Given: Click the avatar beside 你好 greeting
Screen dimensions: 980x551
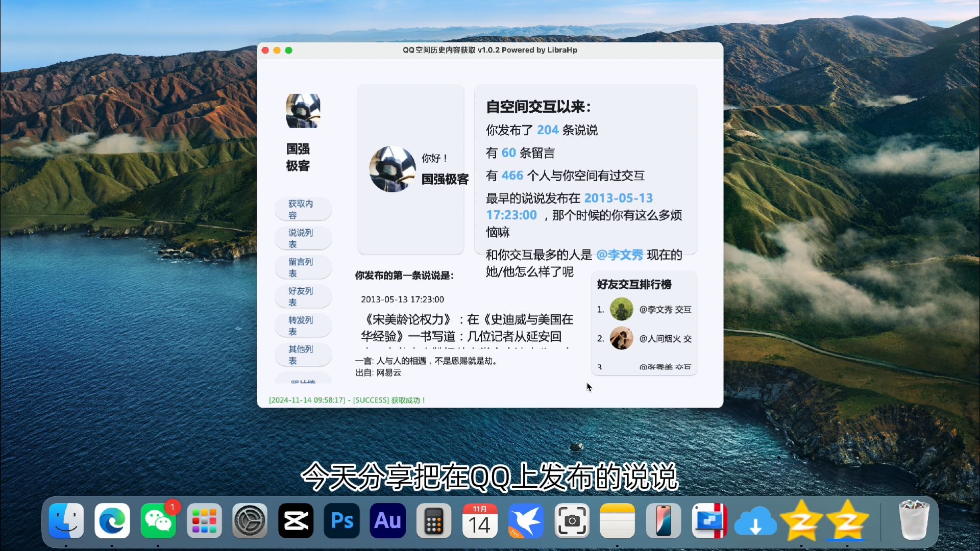Looking at the screenshot, I should (393, 169).
